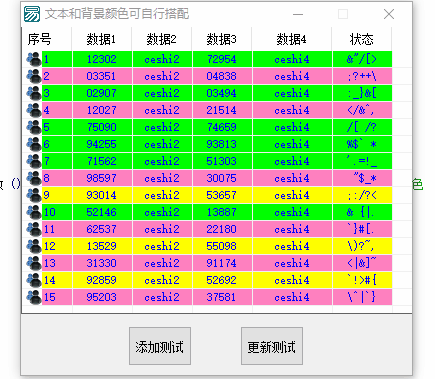
Task: Click value 93014 in yellow row 9
Action: pyautogui.click(x=102, y=195)
